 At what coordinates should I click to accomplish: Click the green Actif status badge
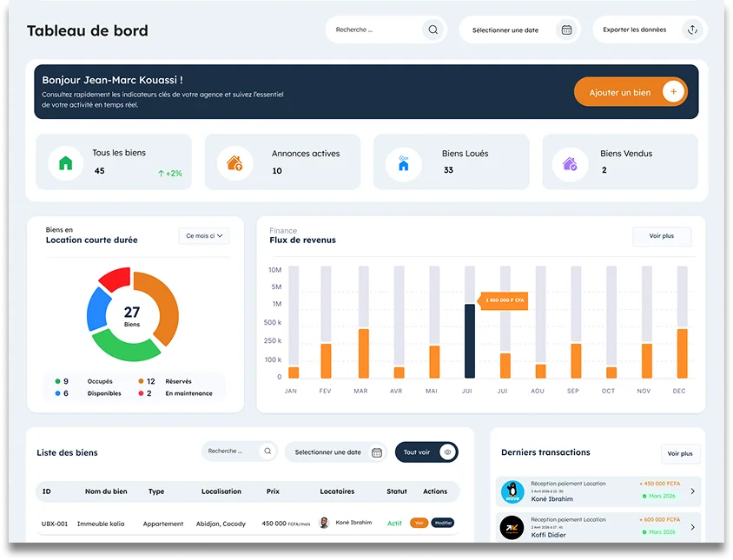tap(393, 523)
